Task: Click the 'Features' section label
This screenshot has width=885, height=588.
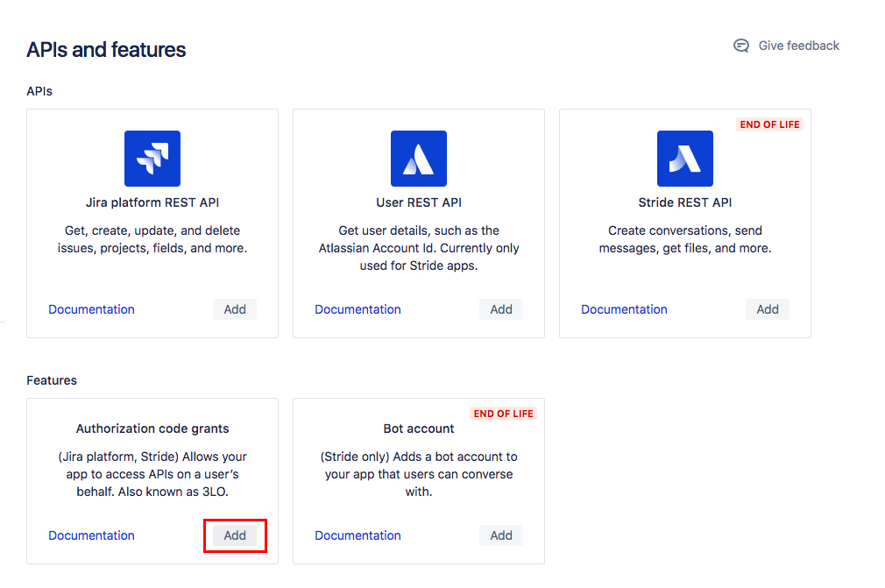Action: click(52, 380)
